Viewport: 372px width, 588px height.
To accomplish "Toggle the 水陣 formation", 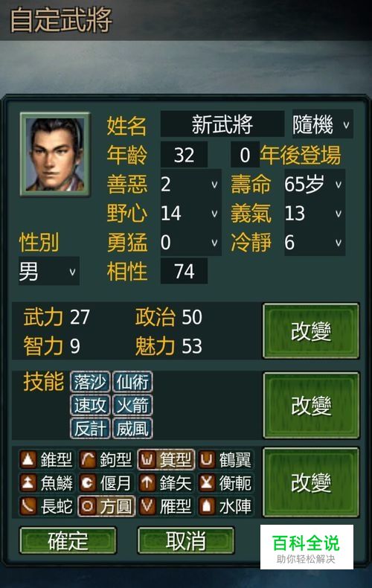I will pyautogui.click(x=226, y=506).
